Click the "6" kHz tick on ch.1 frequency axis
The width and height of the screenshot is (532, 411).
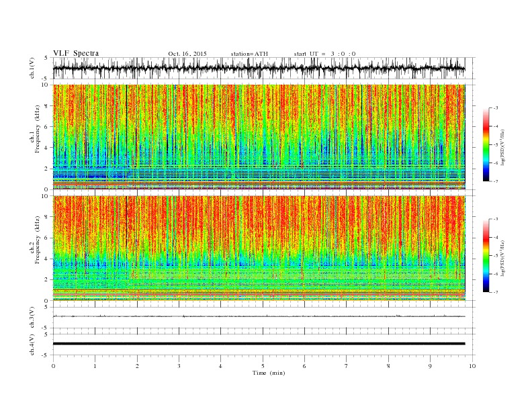(47, 127)
